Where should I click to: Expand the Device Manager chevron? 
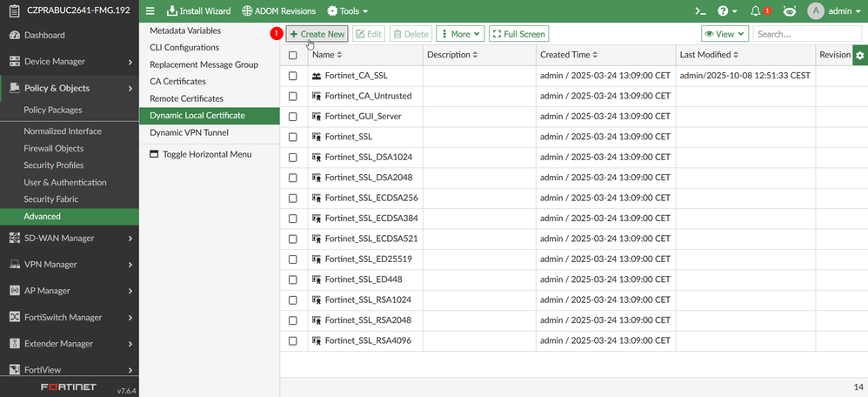point(130,62)
